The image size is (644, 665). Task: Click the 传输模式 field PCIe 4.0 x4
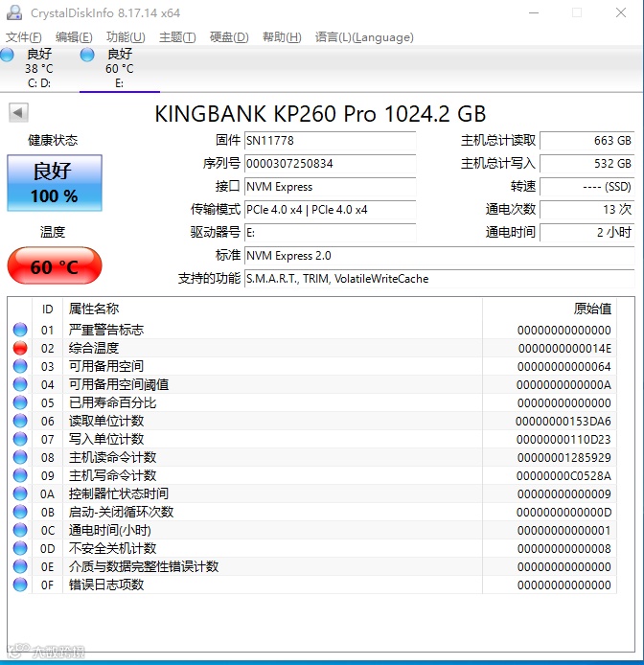[330, 210]
